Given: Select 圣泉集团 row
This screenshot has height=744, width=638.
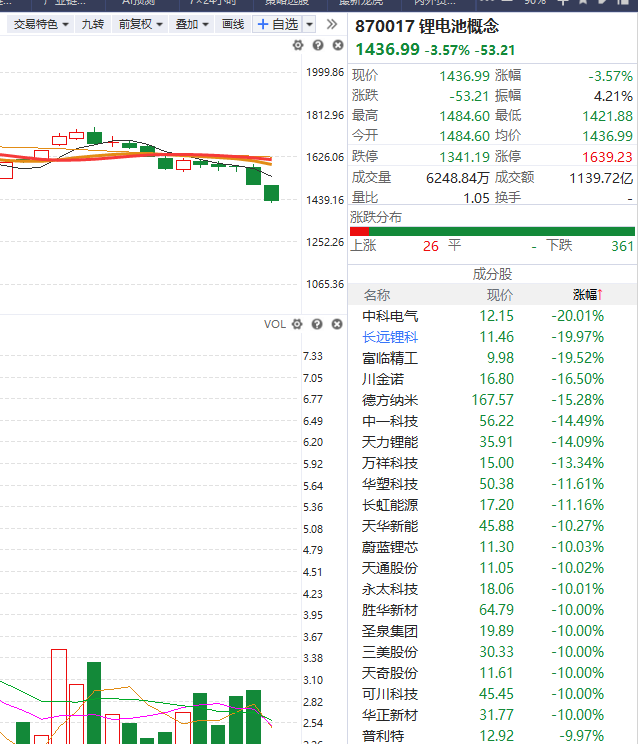Looking at the screenshot, I should pos(492,631).
